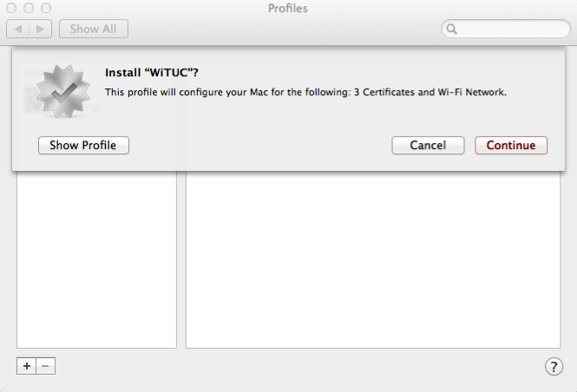Click inside the search field
The height and width of the screenshot is (392, 577).
click(x=512, y=29)
